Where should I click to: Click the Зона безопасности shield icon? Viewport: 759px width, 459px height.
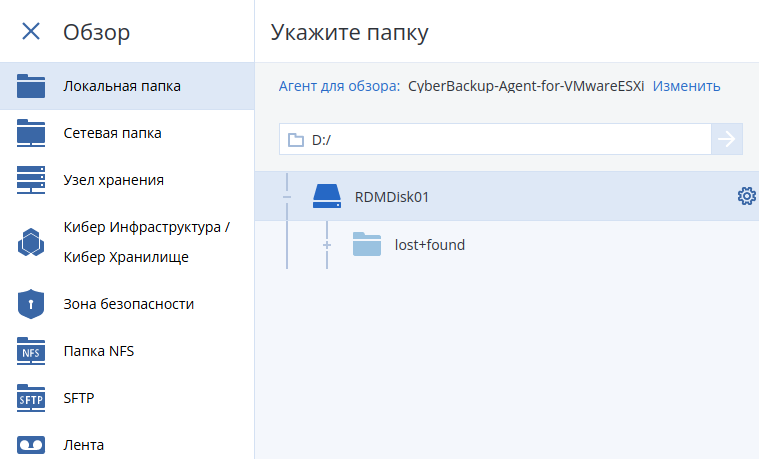click(31, 304)
